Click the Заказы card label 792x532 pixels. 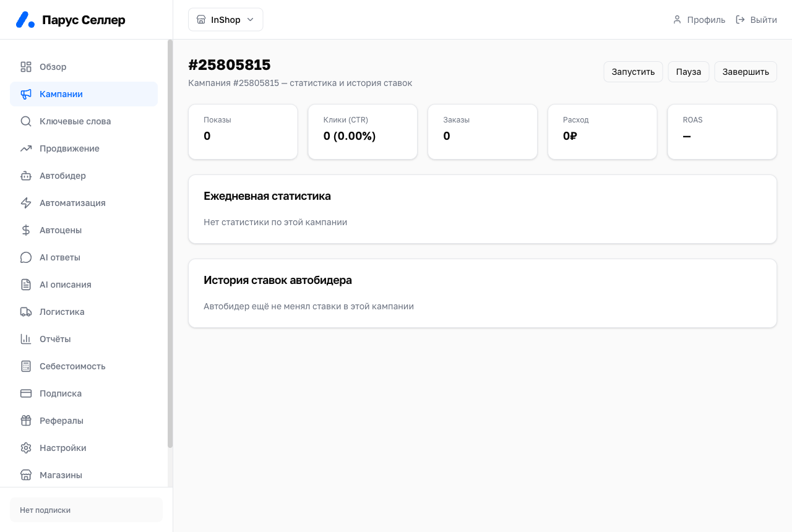[x=457, y=120]
